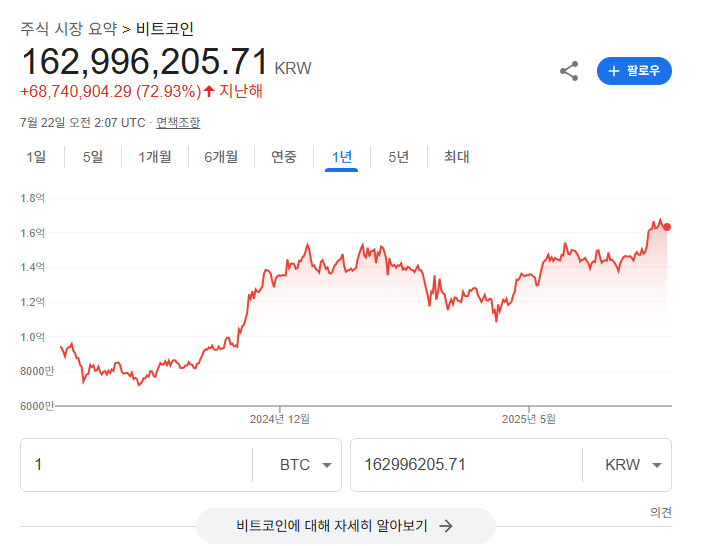
Task: Select the 1년 range tab
Action: [x=342, y=157]
